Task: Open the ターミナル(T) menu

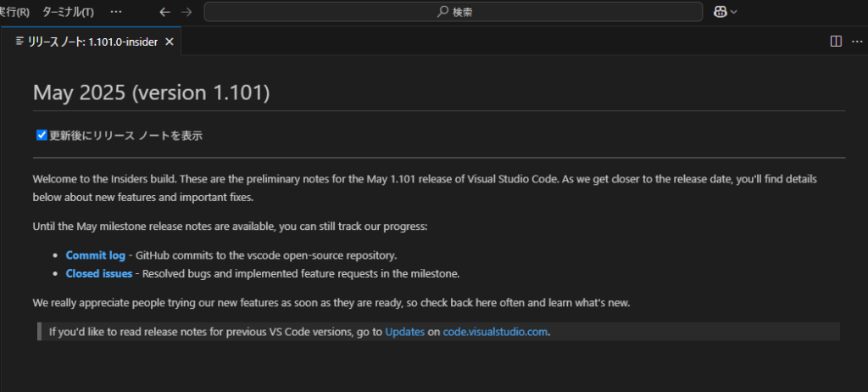Action: pos(68,12)
